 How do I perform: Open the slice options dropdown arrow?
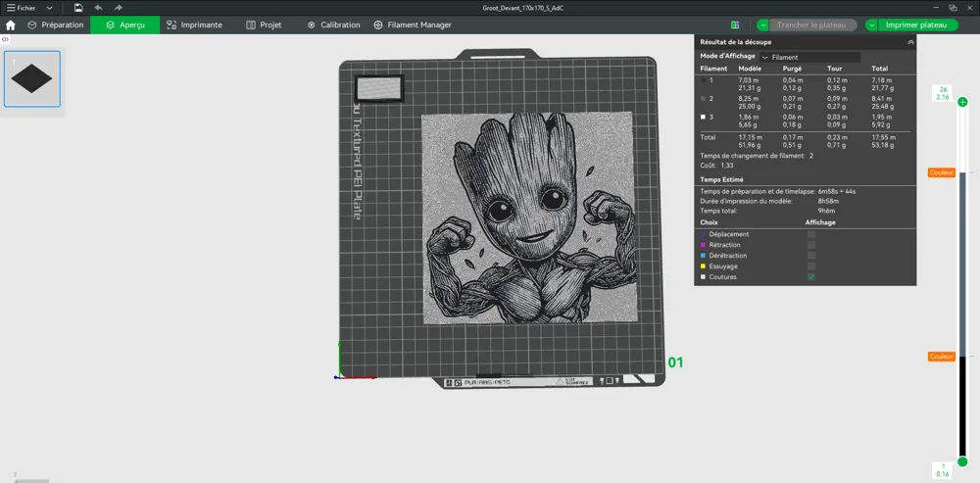click(x=762, y=25)
